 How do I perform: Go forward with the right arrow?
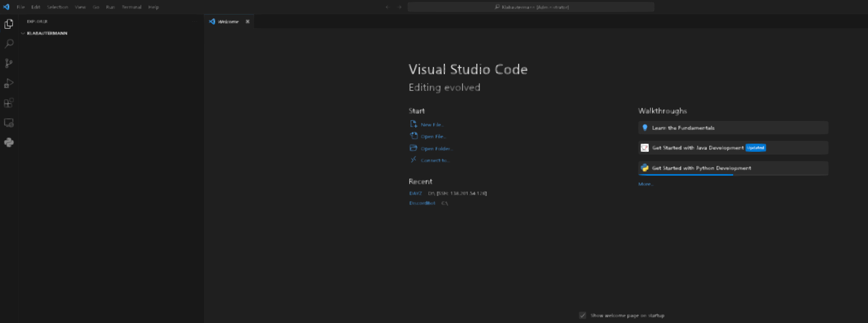click(399, 7)
